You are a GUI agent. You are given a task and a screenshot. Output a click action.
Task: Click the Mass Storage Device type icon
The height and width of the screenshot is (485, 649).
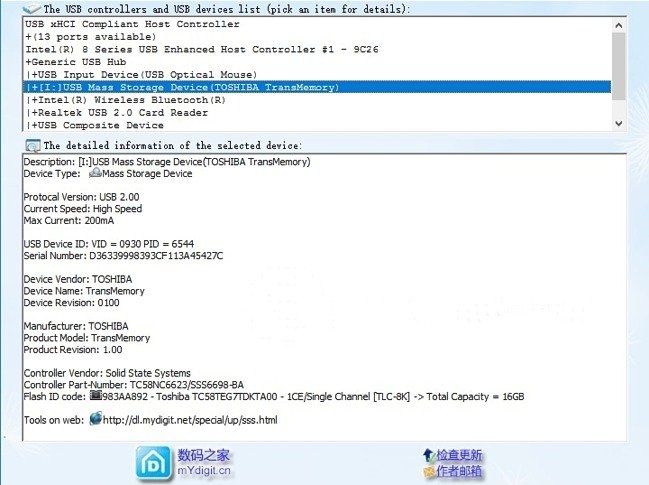(95, 173)
